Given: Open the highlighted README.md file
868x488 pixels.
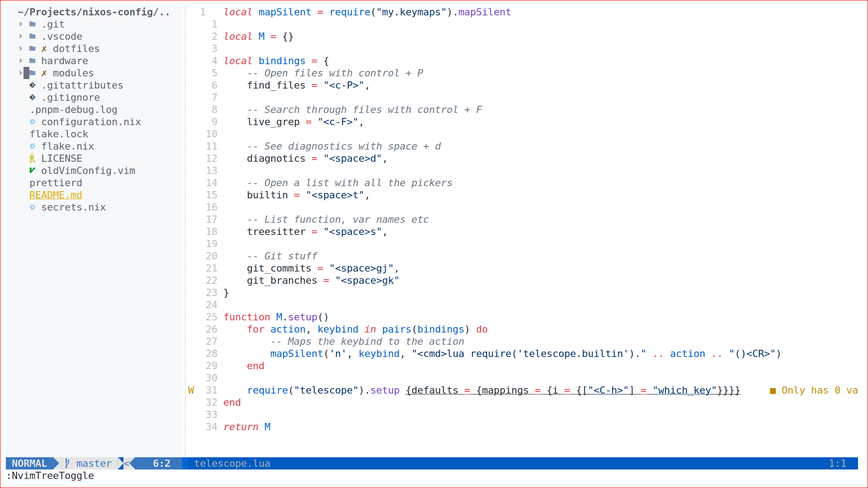Looking at the screenshot, I should 56,195.
